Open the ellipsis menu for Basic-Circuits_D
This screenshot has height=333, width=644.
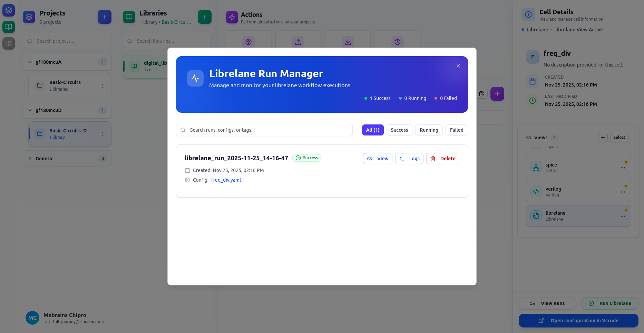click(103, 134)
